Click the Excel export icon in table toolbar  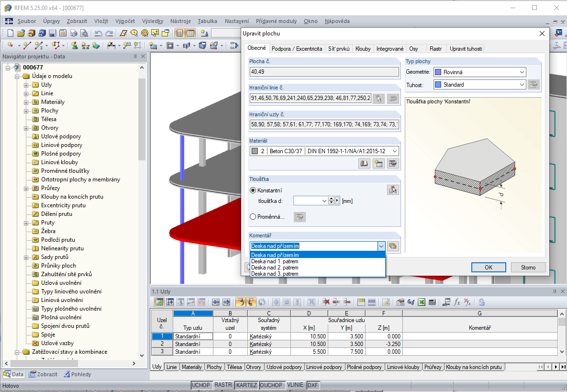pyautogui.click(x=422, y=302)
